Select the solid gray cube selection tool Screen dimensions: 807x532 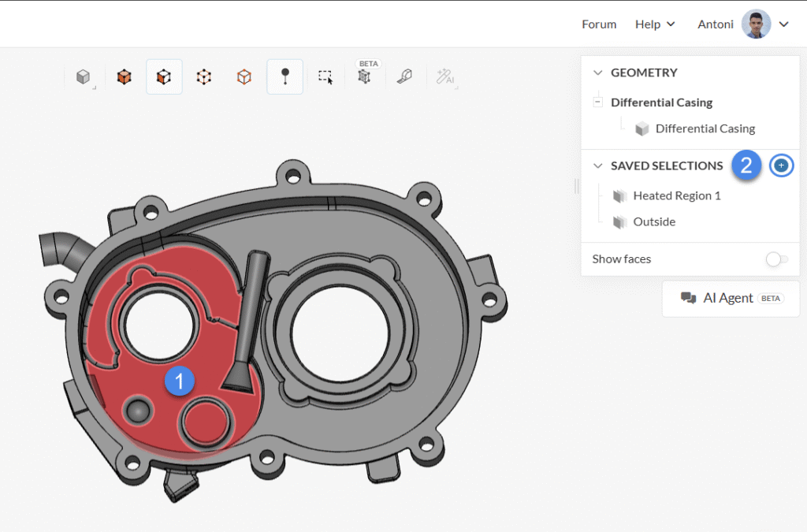coord(83,76)
